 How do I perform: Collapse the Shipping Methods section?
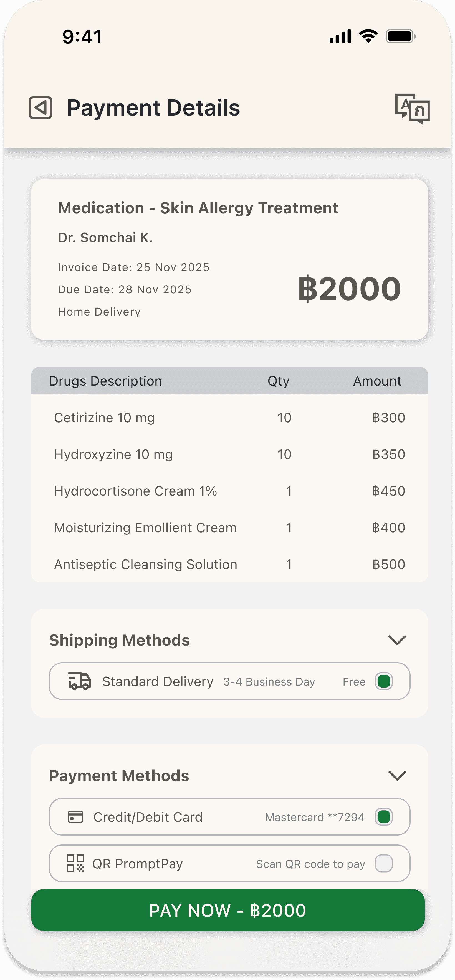pos(397,640)
